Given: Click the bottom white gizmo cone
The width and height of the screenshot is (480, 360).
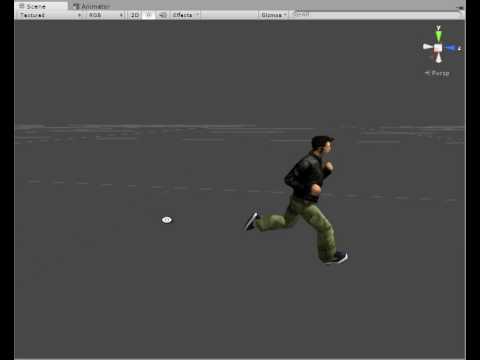Looking at the screenshot, I should click(x=438, y=58).
